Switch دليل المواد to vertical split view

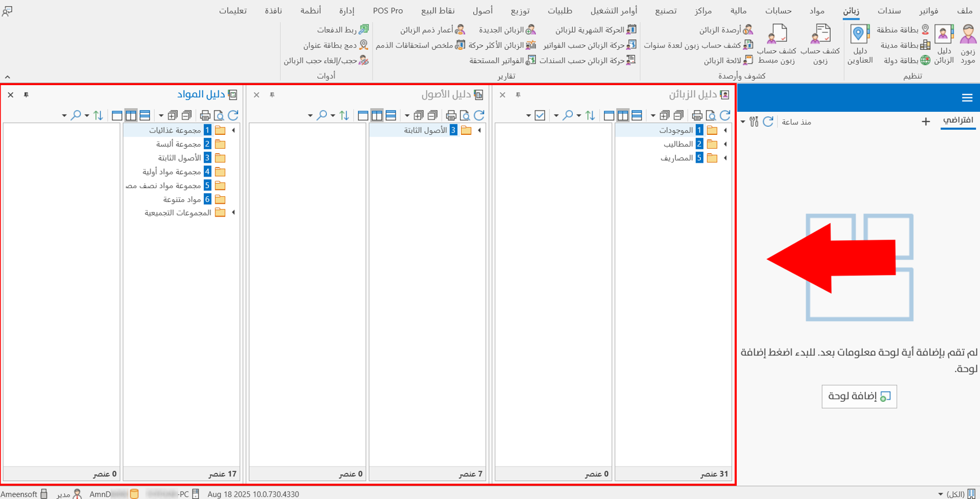(131, 115)
